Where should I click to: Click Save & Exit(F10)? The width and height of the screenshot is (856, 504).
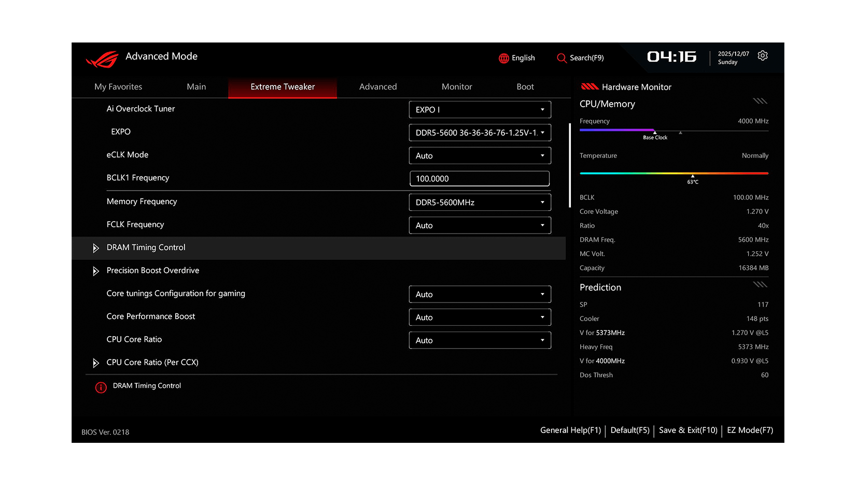pyautogui.click(x=687, y=430)
